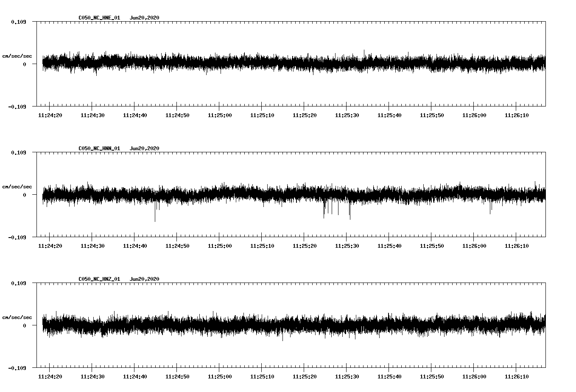This screenshot has height=392, width=576.
Task: Click 11:24:50 time label under HNE plot
Action: (x=177, y=115)
